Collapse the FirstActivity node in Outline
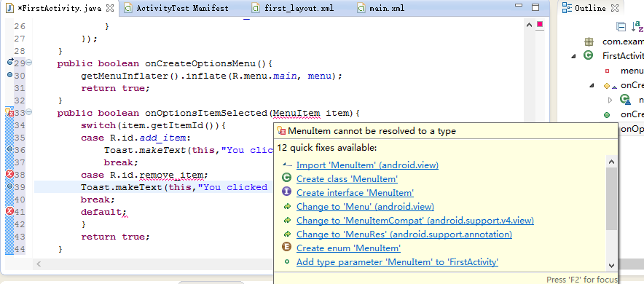644x284 pixels. (573, 56)
